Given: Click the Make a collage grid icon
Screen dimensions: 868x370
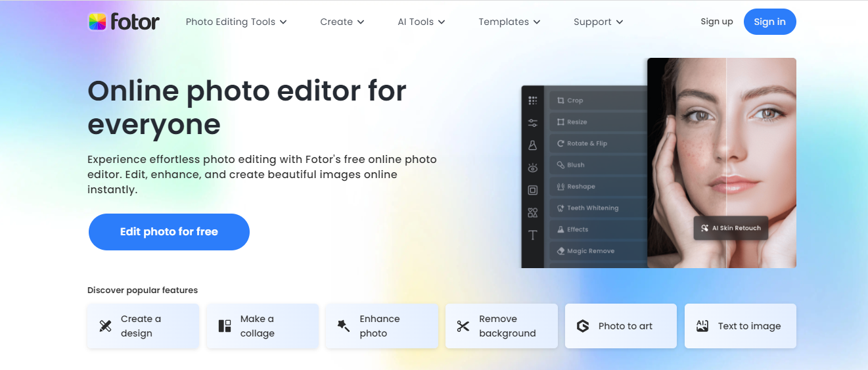Looking at the screenshot, I should [225, 326].
